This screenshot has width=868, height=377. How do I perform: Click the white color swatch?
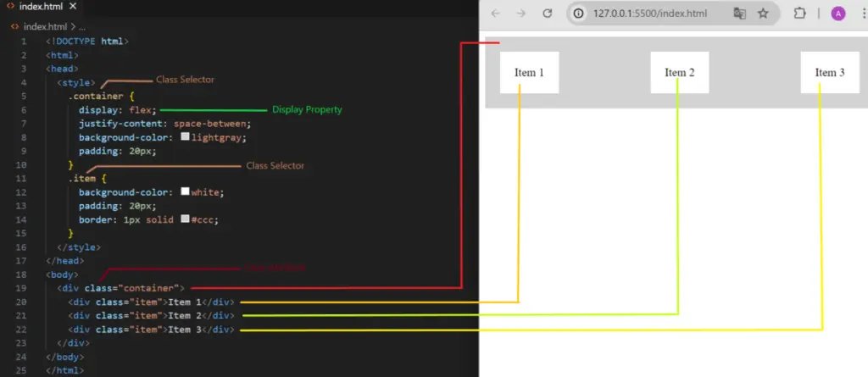pos(186,191)
